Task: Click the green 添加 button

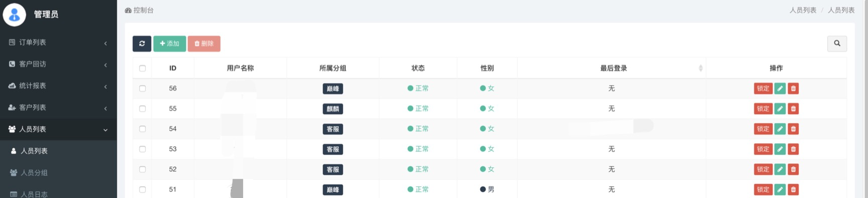Action: tap(170, 44)
